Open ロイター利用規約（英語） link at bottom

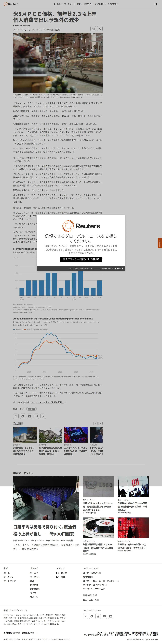pyautogui.click(x=119, y=633)
